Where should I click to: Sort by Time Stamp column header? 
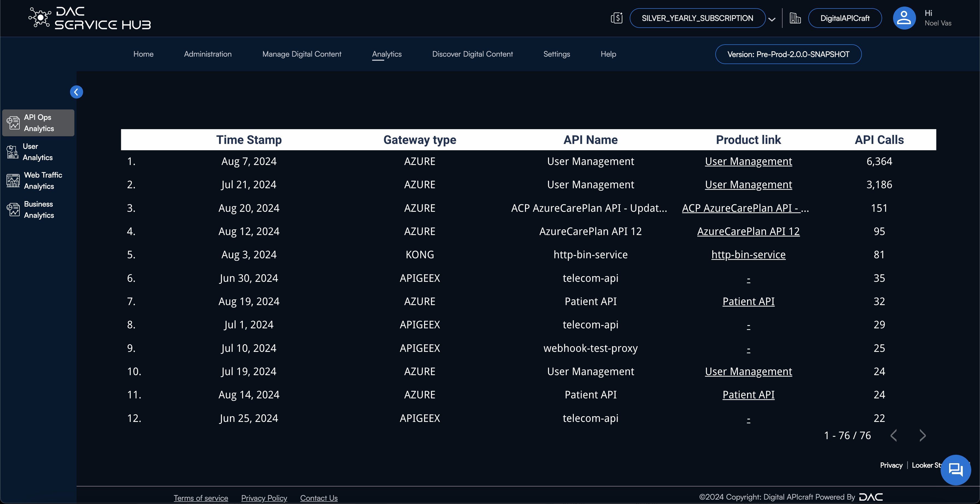coord(249,140)
